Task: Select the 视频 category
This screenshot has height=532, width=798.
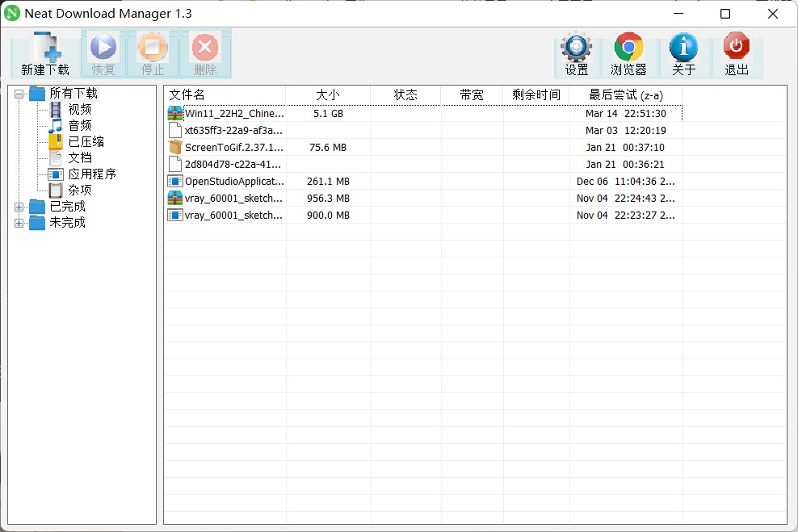Action: pos(80,109)
